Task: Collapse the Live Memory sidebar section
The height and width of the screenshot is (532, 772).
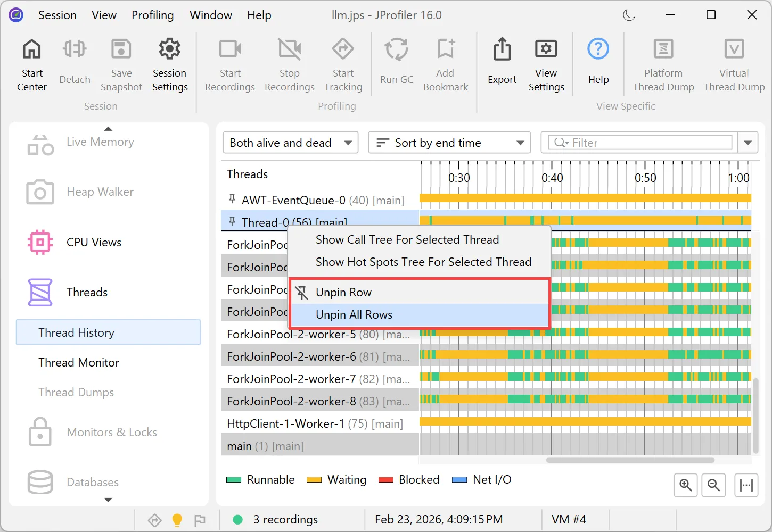Action: tap(108, 128)
